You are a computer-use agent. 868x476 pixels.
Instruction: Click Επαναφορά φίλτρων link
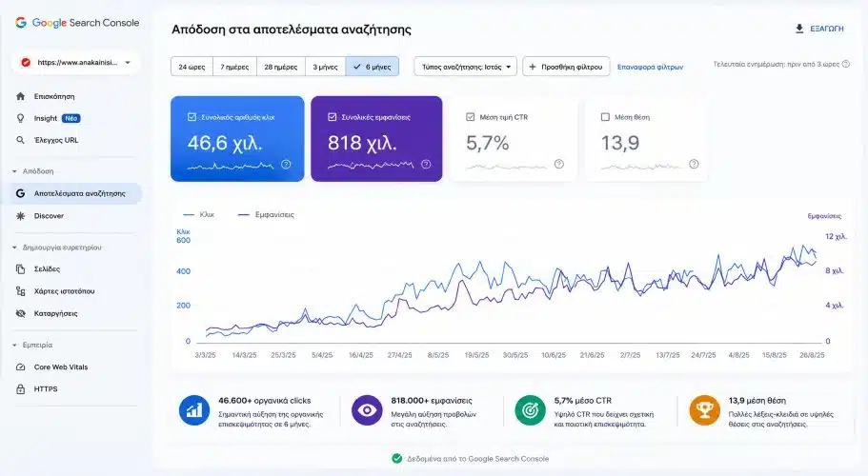click(x=651, y=67)
